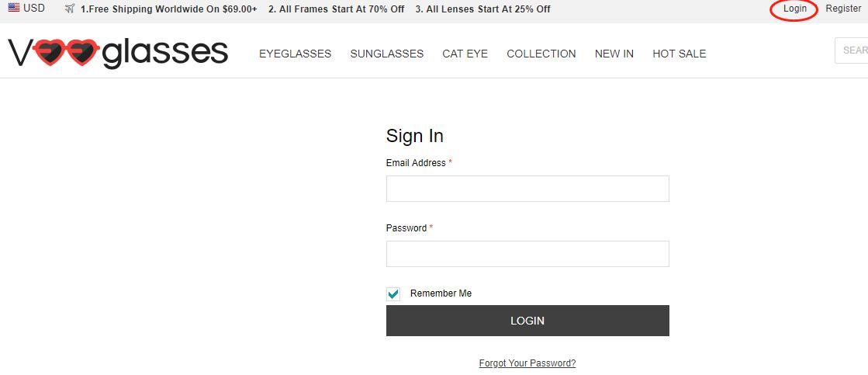The width and height of the screenshot is (868, 375).
Task: Open the Register link
Action: pyautogui.click(x=843, y=9)
